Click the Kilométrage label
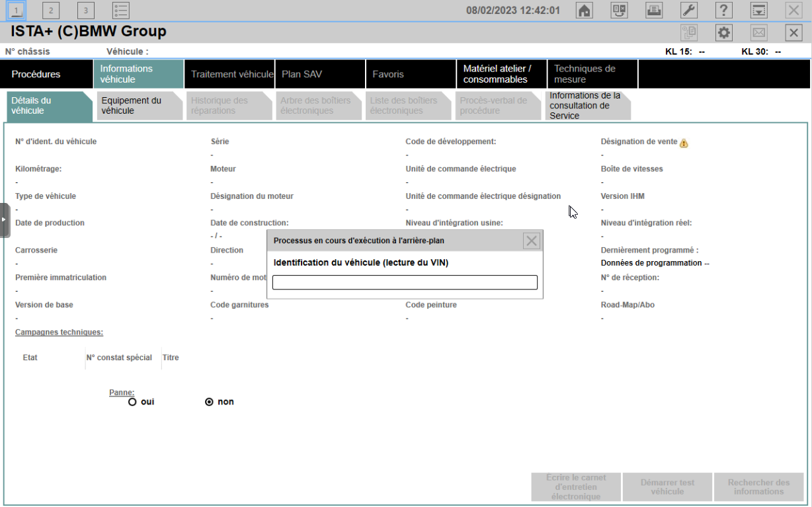812x507 pixels. click(38, 169)
